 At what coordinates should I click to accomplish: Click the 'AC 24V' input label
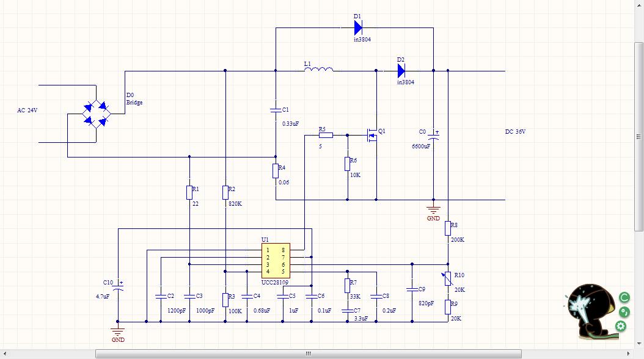click(27, 111)
